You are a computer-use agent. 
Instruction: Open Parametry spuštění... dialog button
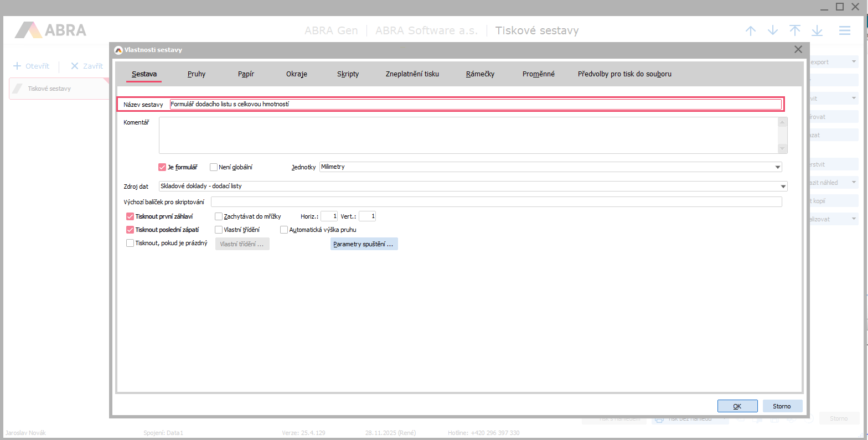(x=364, y=244)
